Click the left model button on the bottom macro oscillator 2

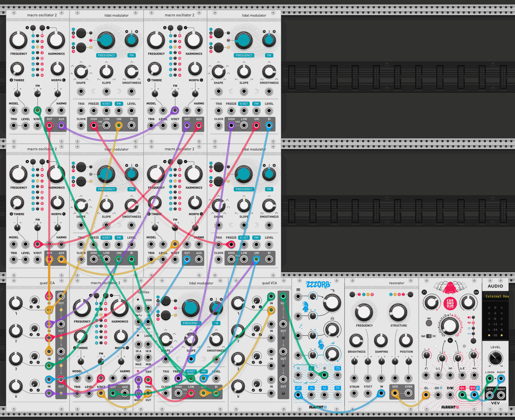pyautogui.click(x=96, y=295)
